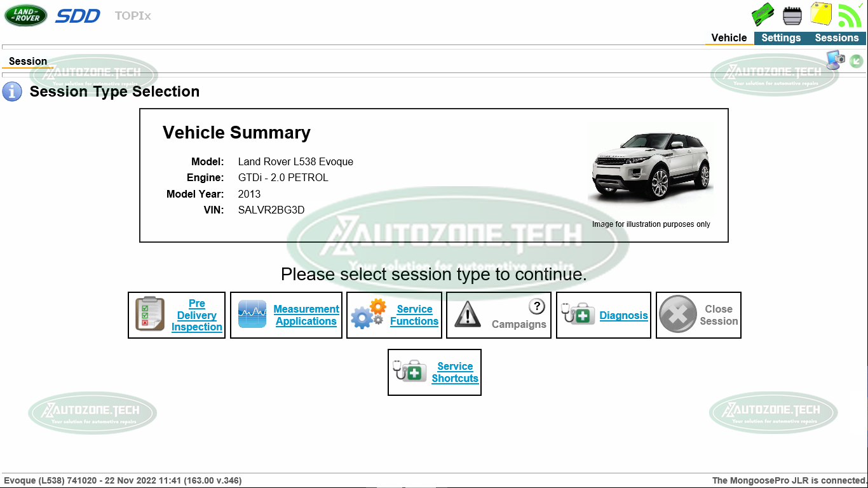This screenshot has width=868, height=488.
Task: Click the Land Rover logo
Action: click(x=25, y=15)
